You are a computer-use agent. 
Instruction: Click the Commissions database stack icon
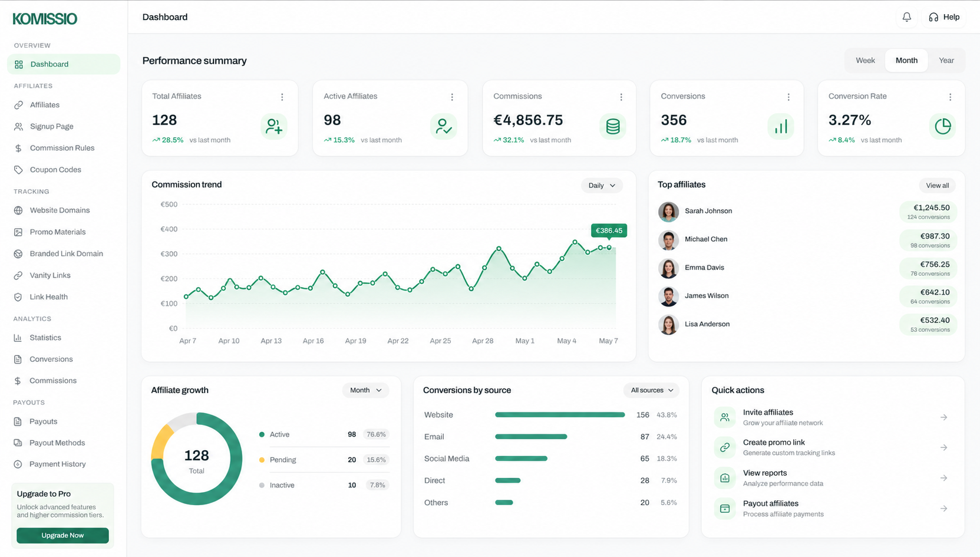(x=613, y=126)
